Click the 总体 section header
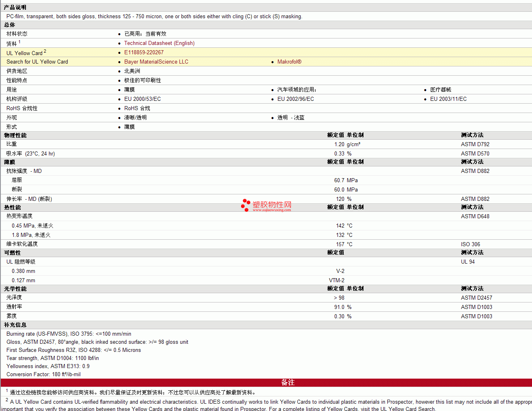Image resolution: width=532 pixels, height=411 pixels. [10, 25]
